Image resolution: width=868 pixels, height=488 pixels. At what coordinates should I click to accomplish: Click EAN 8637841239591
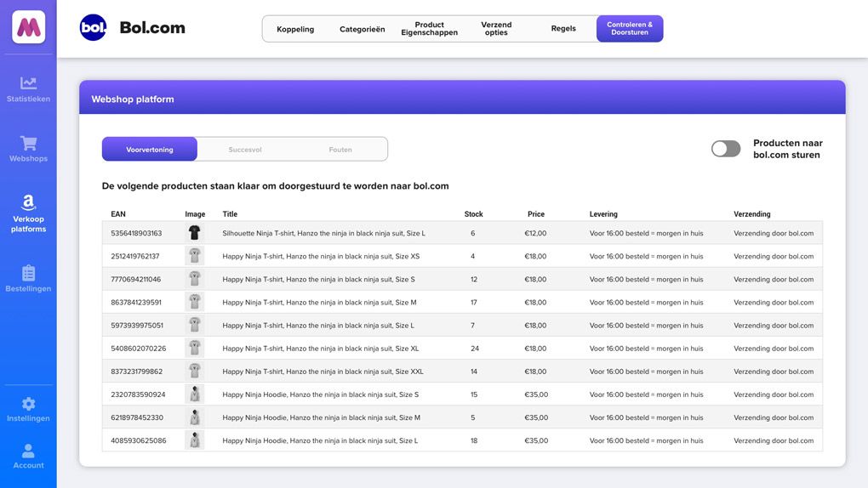click(x=136, y=303)
